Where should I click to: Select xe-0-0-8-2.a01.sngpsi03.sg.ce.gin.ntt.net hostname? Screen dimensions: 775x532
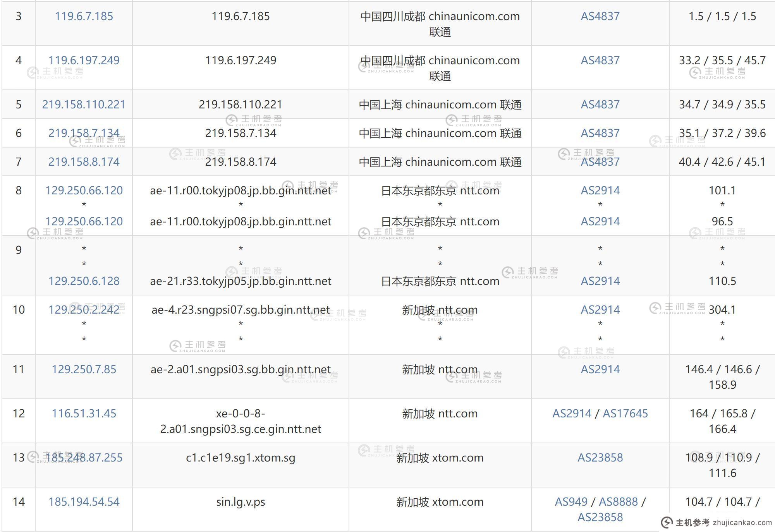pyautogui.click(x=241, y=421)
